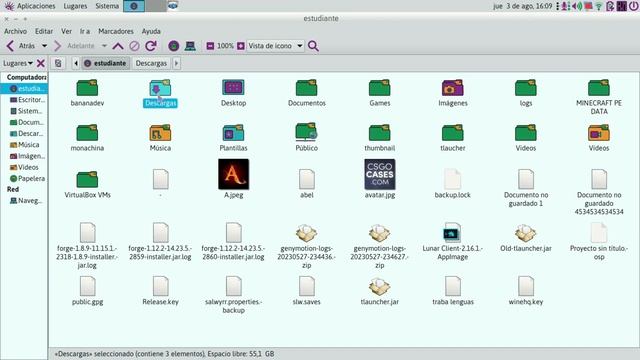This screenshot has height=360, width=640.
Task: Select Escritorio in the sidebar
Action: pyautogui.click(x=27, y=100)
